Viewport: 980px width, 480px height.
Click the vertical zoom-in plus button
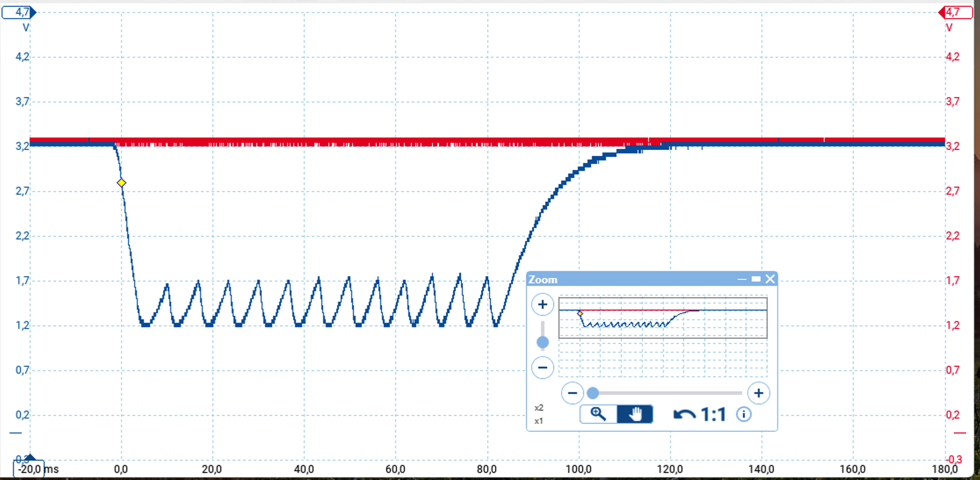[542, 304]
